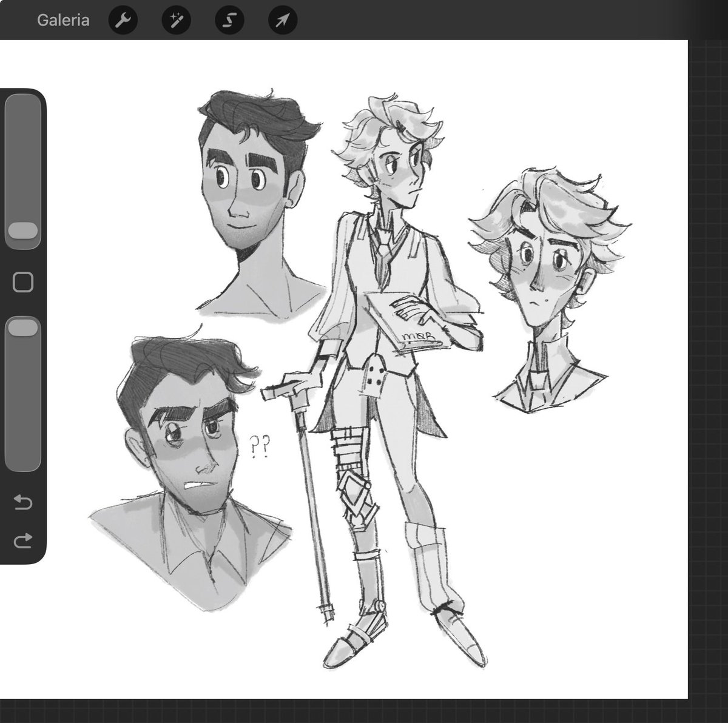
Task: Open the Adjustments magic wand menu
Action: coord(177,21)
